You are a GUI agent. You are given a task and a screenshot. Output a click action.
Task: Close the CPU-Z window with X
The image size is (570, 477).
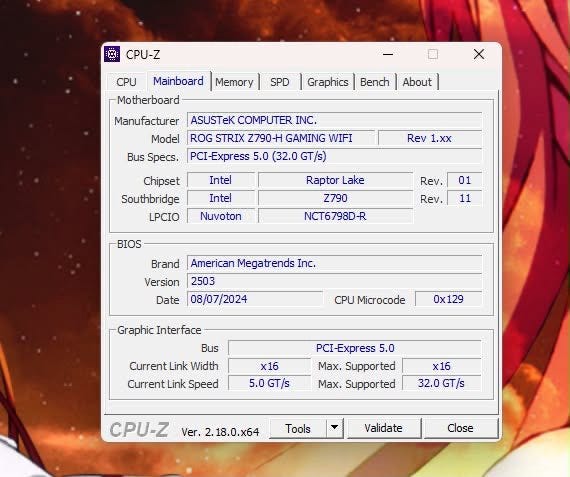[479, 55]
